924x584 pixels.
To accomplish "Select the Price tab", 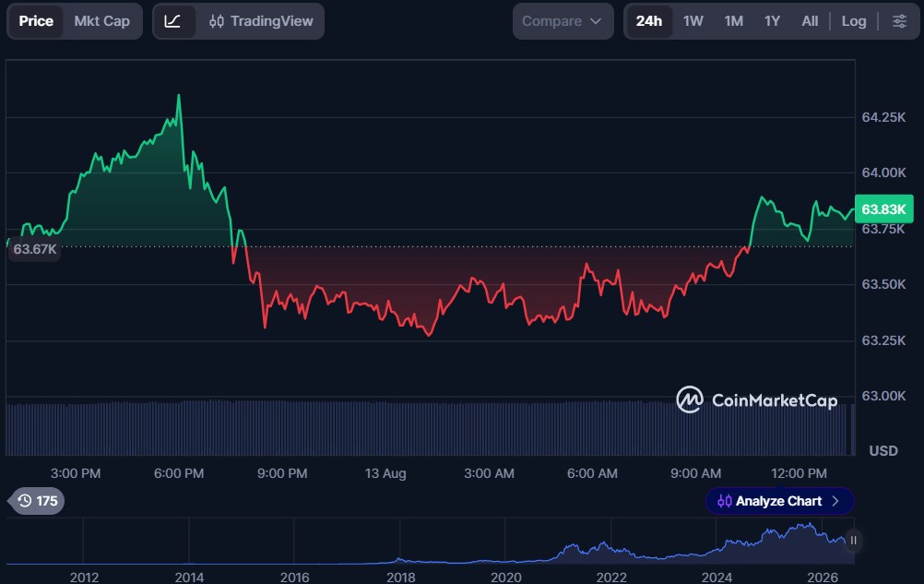I will [x=36, y=21].
